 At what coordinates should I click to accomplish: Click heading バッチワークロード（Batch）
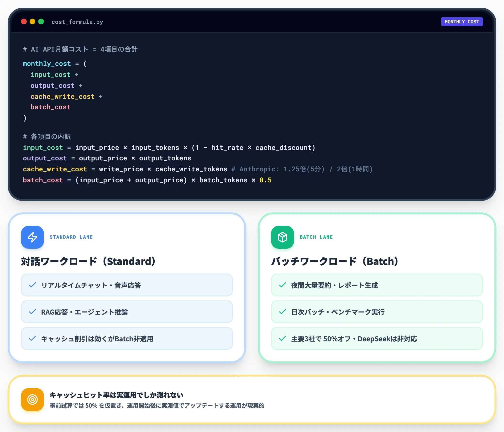(x=335, y=261)
